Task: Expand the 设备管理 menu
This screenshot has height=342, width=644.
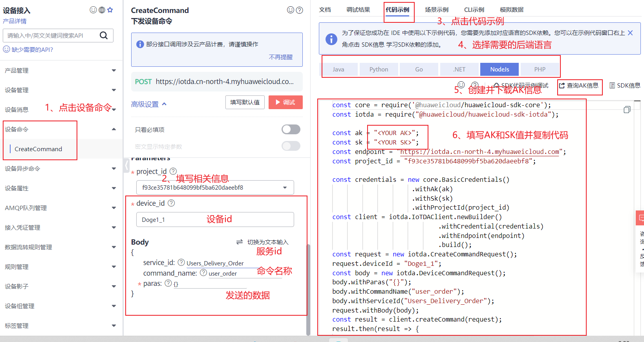Action: pos(61,90)
